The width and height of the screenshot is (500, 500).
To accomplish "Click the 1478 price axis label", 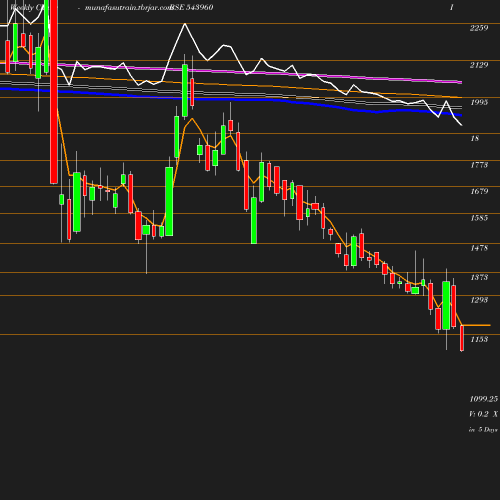I will coord(479,248).
